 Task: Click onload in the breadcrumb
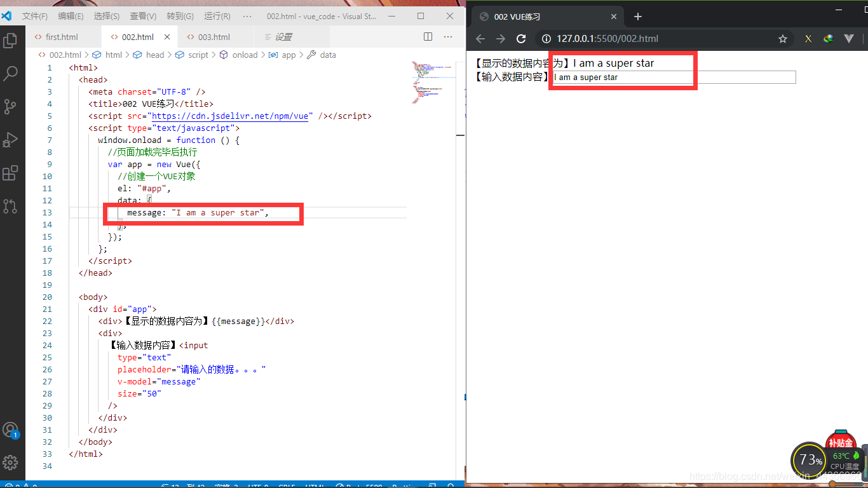click(245, 55)
